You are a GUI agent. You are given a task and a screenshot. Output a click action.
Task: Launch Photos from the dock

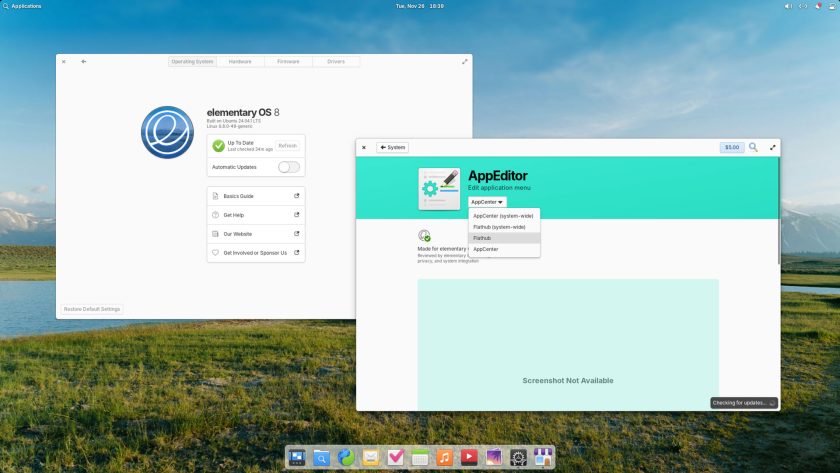[x=494, y=457]
